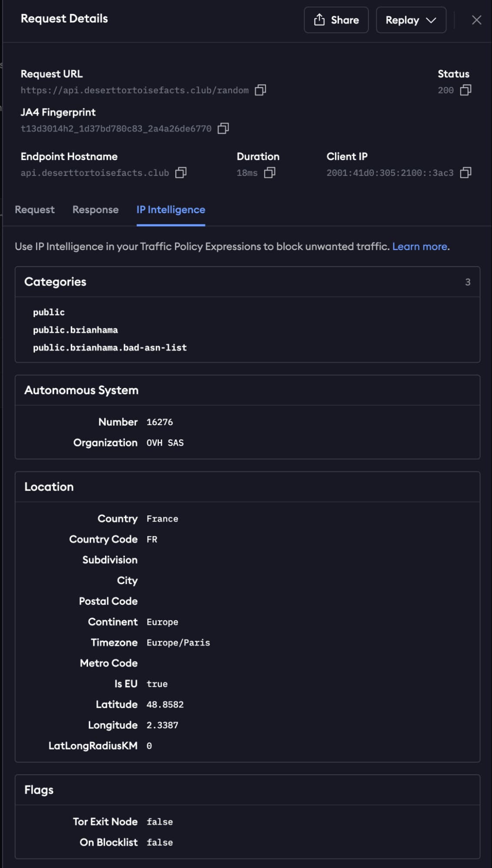The width and height of the screenshot is (492, 868).
Task: Copy the Endpoint Hostname value
Action: click(180, 172)
